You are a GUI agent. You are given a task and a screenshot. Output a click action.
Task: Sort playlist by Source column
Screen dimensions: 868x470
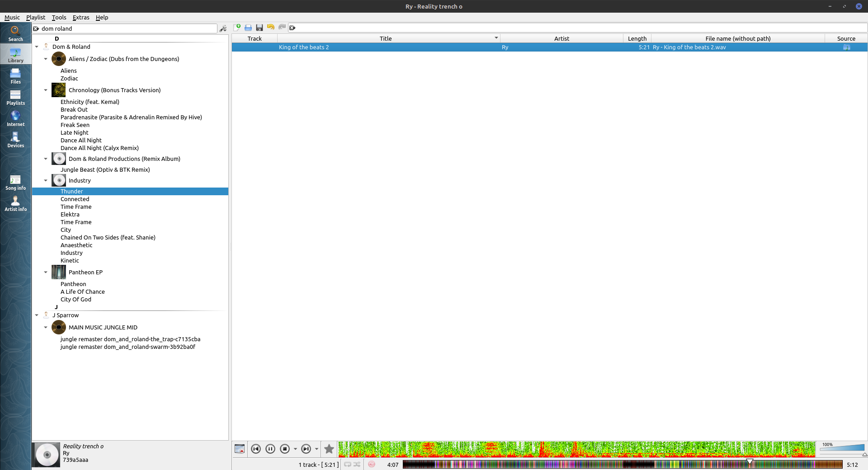[846, 38]
